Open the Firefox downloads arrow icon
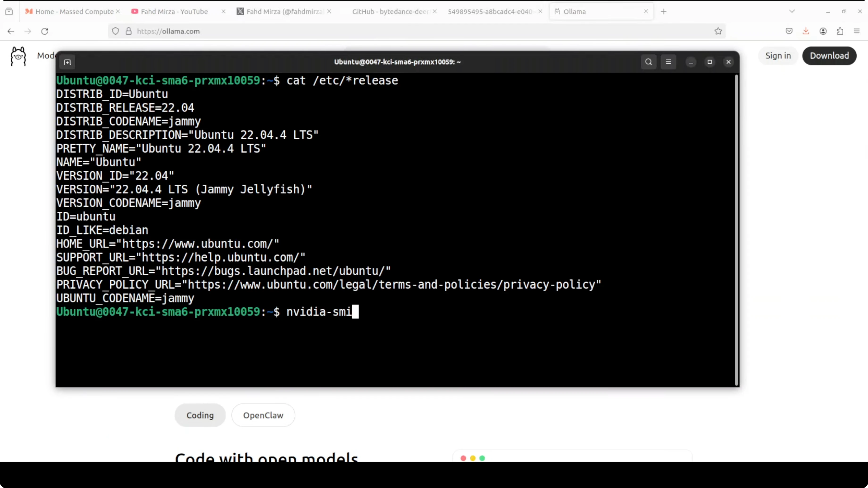This screenshot has width=868, height=488. pos(806,31)
